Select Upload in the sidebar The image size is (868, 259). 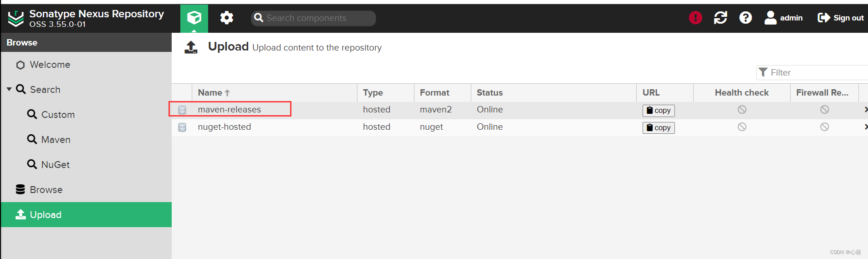tap(86, 215)
